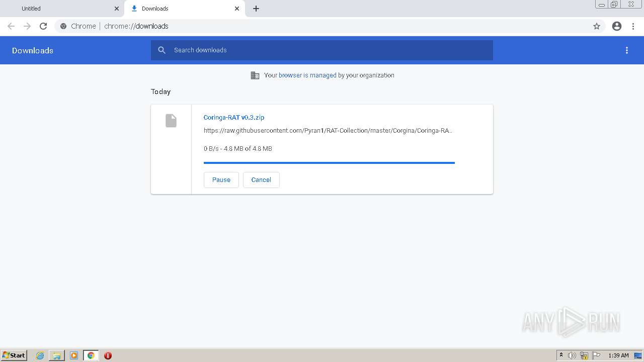Open the Downloads page more actions menu
Screen dimensions: 644x362
click(x=627, y=50)
